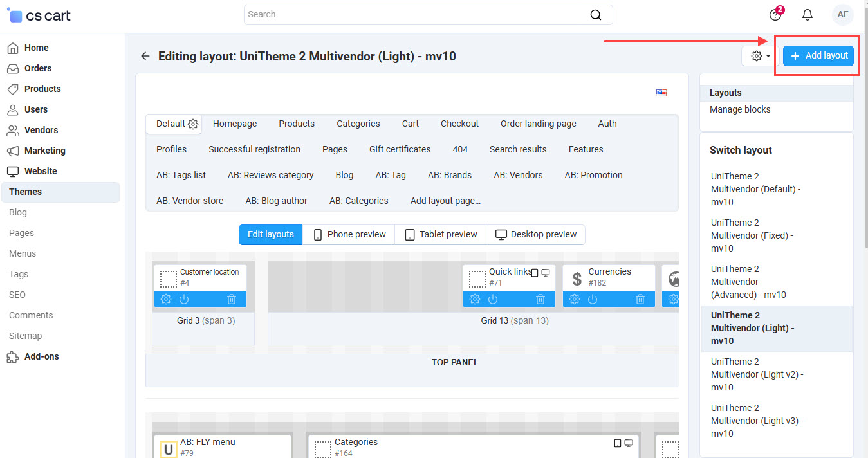The image size is (868, 458).
Task: Click the AB: FLY menu block icon
Action: pos(169,449)
